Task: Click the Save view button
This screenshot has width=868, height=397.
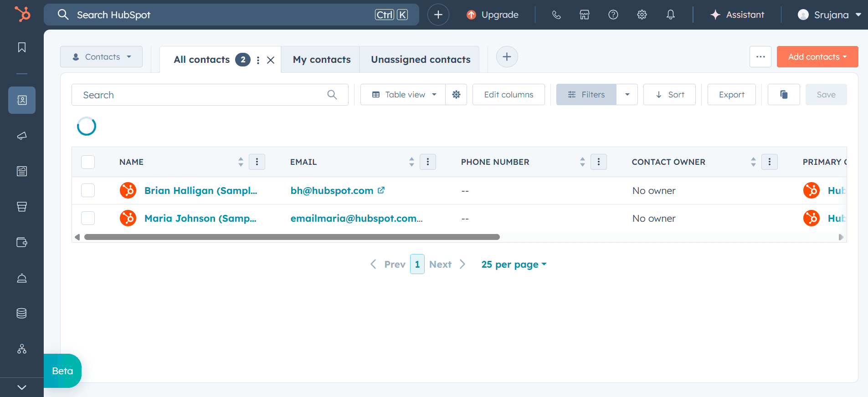Action: click(826, 95)
